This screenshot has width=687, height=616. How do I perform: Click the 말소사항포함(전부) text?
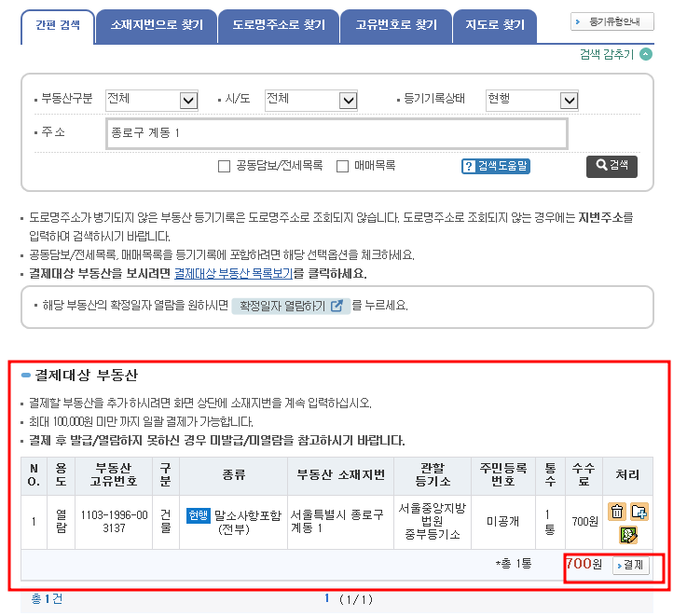(x=248, y=522)
